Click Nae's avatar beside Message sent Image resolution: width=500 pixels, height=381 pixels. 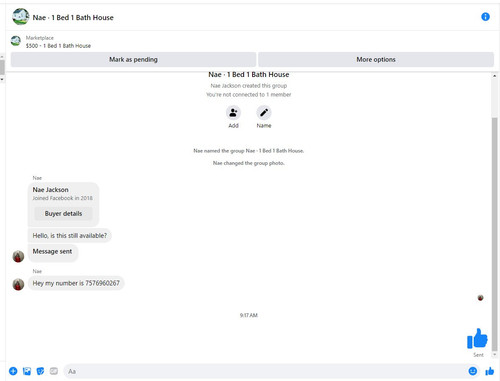(18, 256)
